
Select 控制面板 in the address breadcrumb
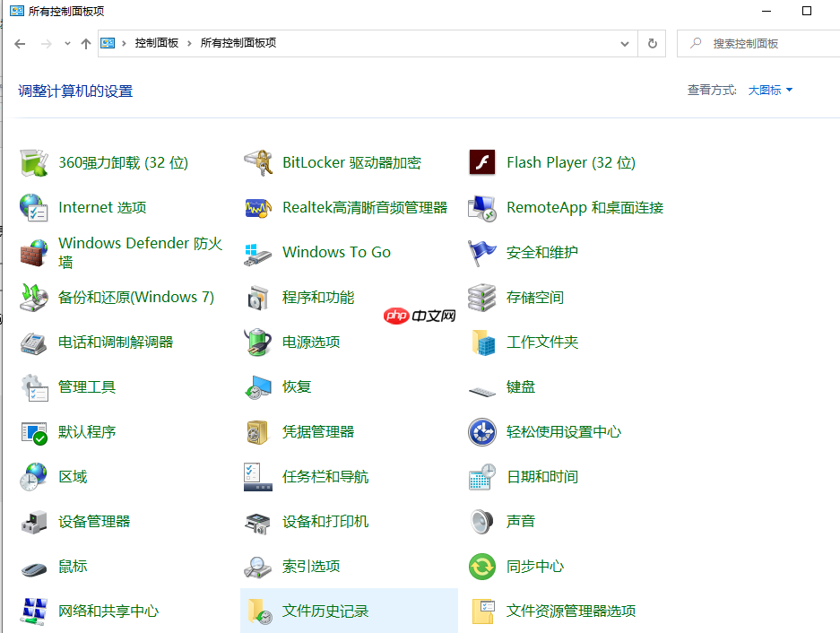[157, 43]
